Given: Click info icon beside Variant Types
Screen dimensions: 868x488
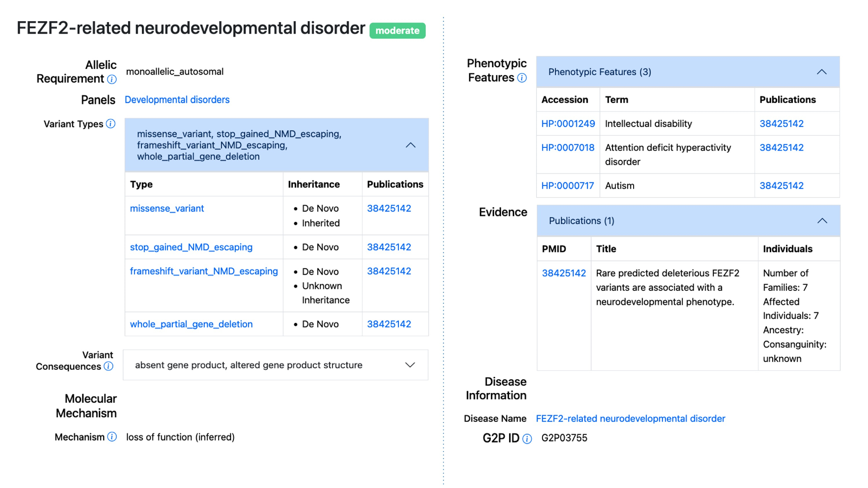Looking at the screenshot, I should click(111, 124).
